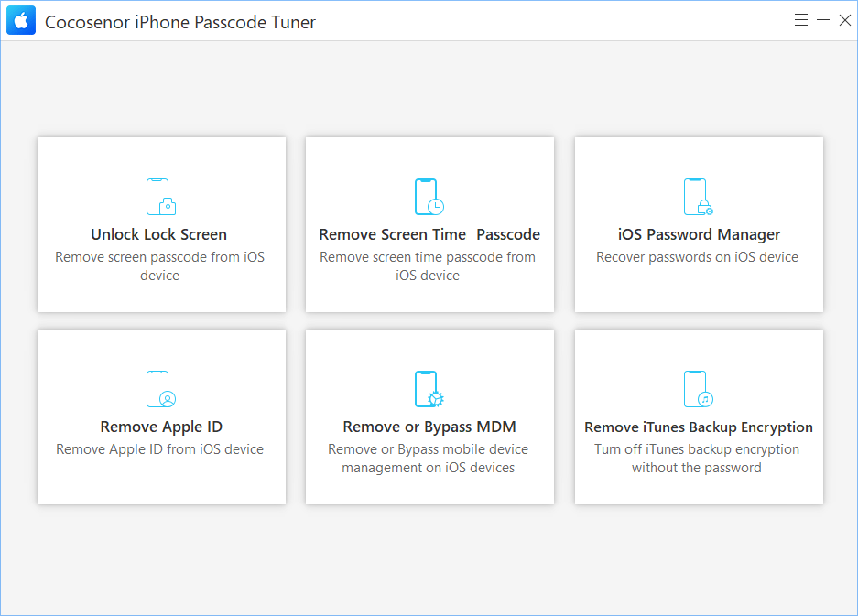Viewport: 858px width, 616px height.
Task: Close the iPhone Passcode Tuner window
Action: tap(845, 20)
